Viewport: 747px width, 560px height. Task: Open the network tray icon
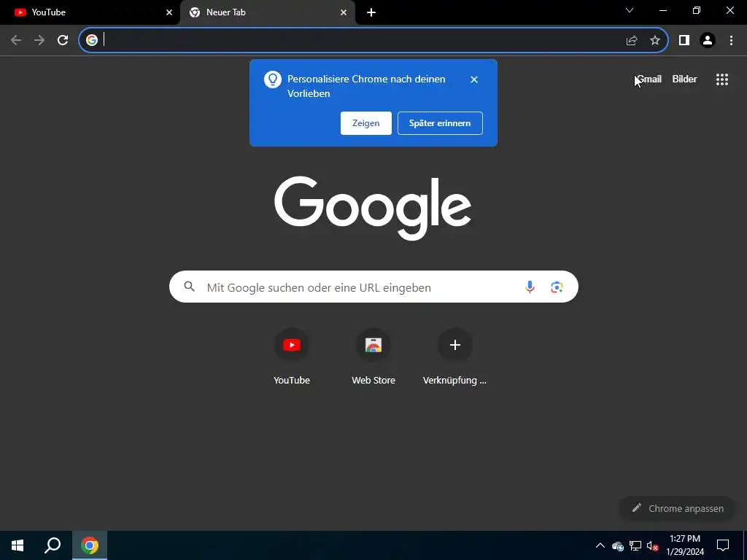point(635,545)
